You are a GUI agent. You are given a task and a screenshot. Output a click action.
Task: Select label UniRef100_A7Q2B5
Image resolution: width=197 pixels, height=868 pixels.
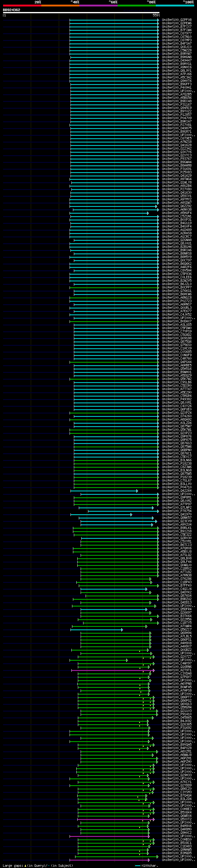pos(177,94)
